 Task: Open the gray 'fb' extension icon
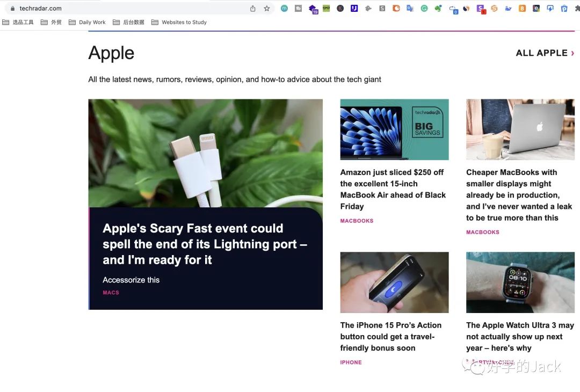click(298, 8)
